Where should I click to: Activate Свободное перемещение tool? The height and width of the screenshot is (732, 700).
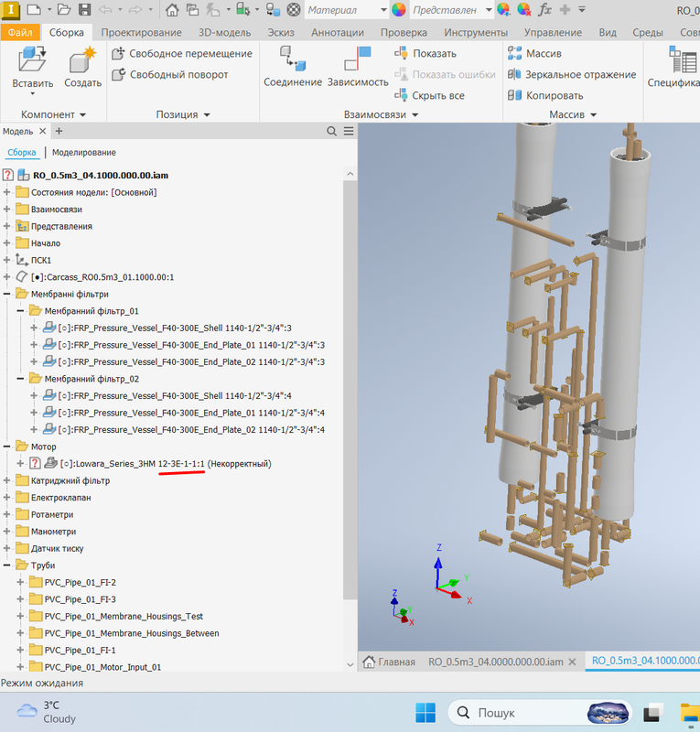tap(182, 54)
